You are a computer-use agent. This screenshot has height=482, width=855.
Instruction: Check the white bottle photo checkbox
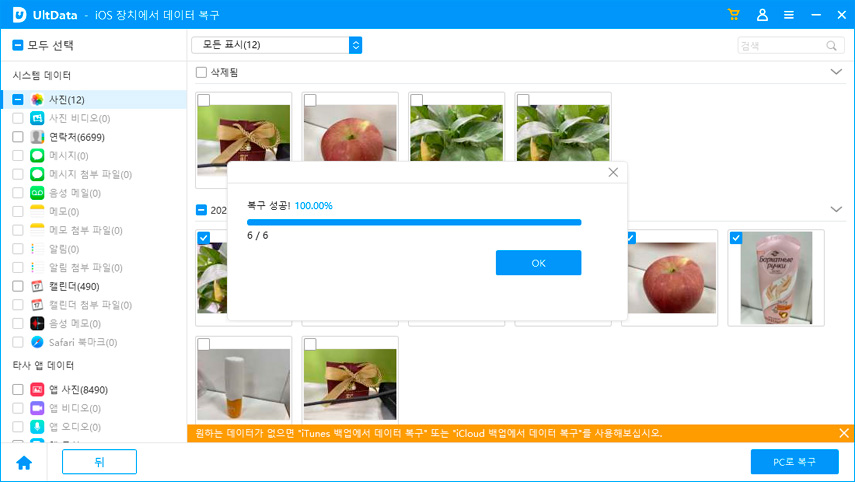[203, 345]
